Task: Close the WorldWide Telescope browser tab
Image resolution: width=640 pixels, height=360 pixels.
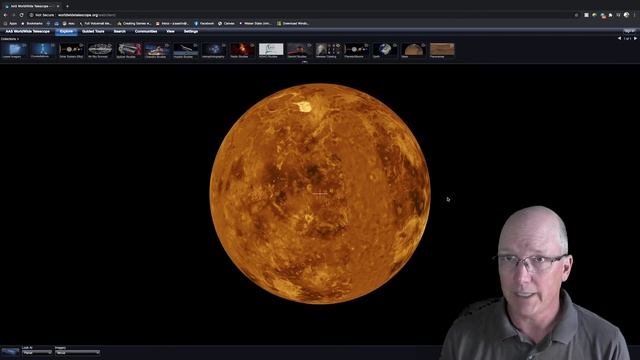Action: coord(58,6)
